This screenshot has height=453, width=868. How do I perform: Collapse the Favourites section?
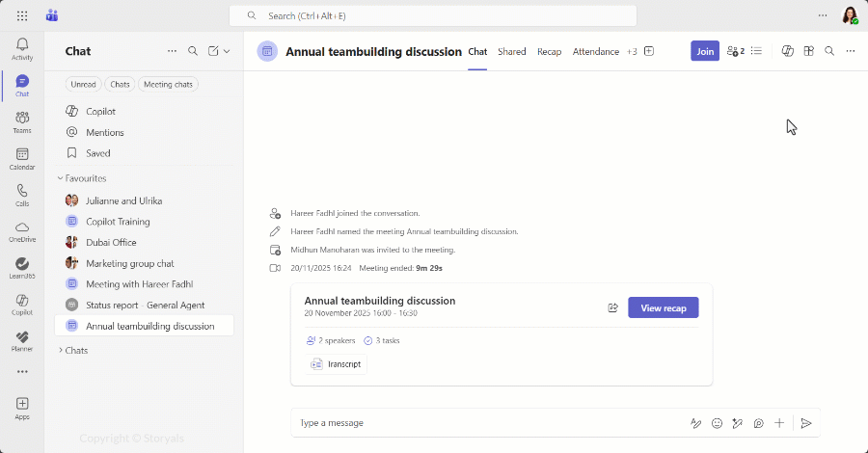point(60,178)
